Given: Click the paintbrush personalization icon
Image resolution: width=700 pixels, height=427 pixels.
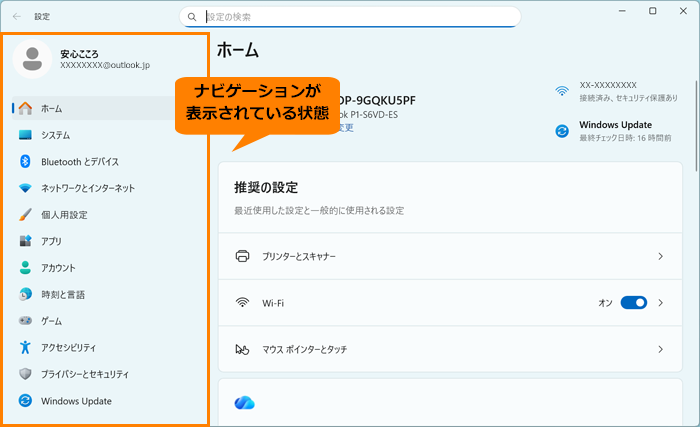Looking at the screenshot, I should [x=25, y=214].
